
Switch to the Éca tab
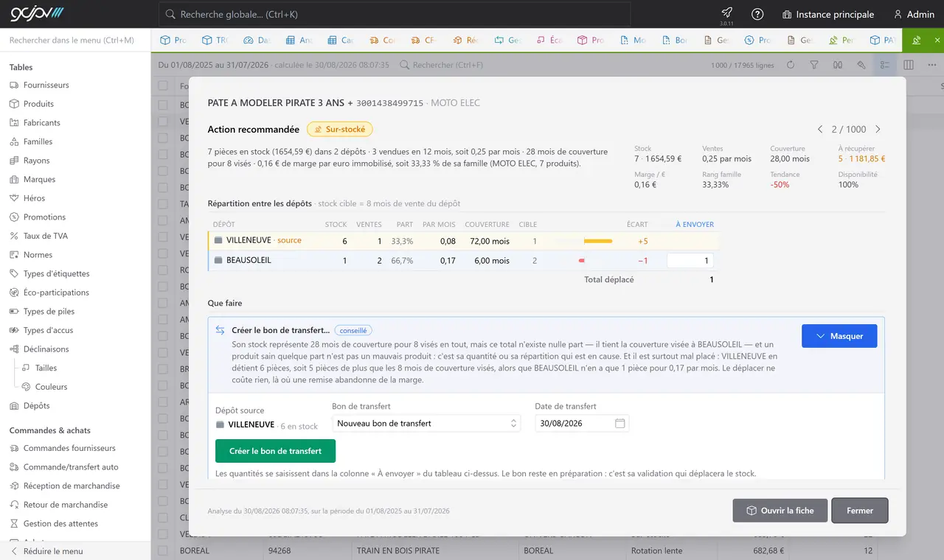click(549, 40)
